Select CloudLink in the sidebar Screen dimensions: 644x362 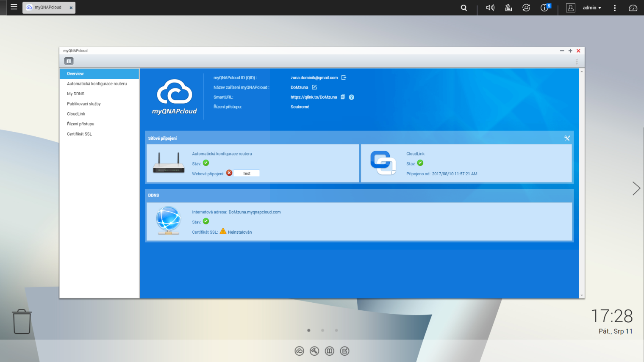pos(99,114)
